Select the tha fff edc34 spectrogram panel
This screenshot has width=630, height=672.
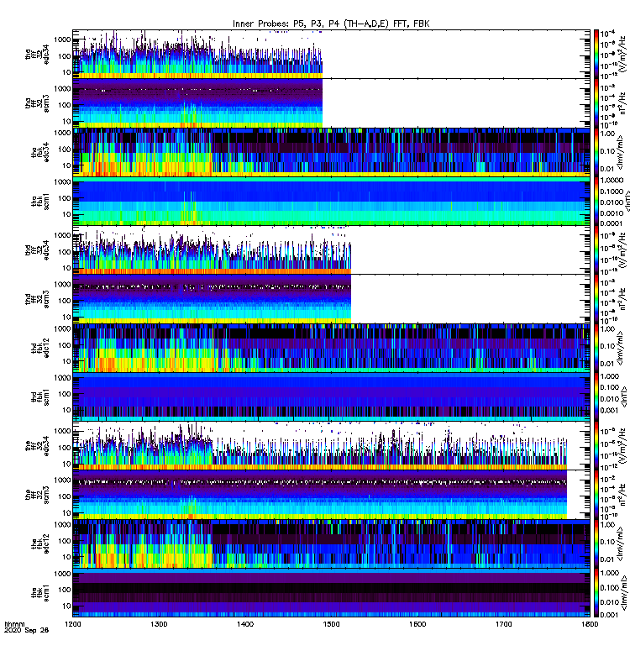click(x=331, y=54)
